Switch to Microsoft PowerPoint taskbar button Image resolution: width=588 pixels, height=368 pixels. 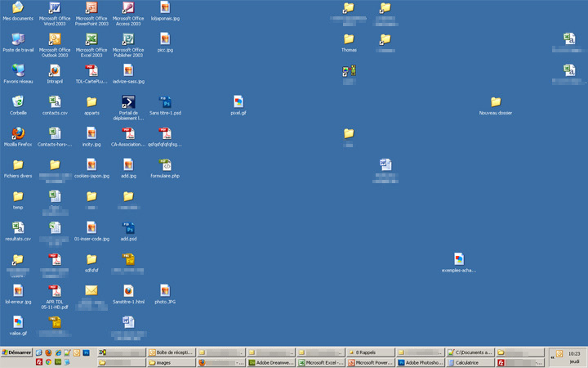click(x=371, y=363)
